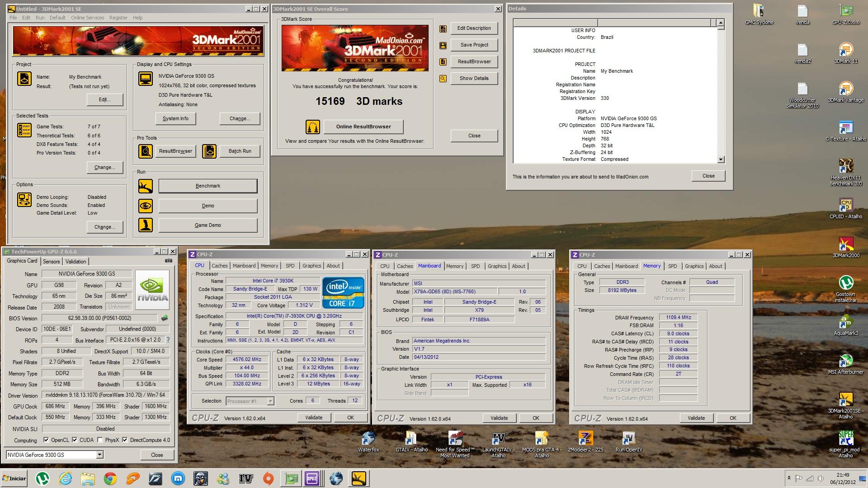Toggle the PhysX checkbox in GPU-Z
This screenshot has width=868, height=488.
click(x=100, y=440)
